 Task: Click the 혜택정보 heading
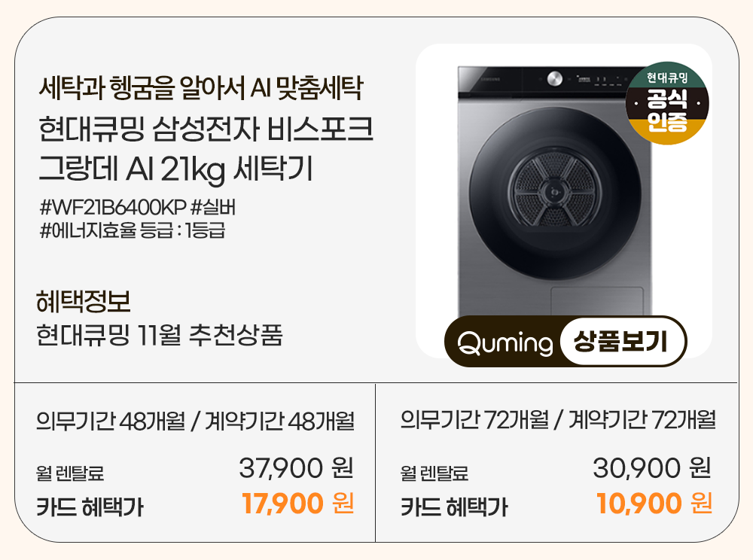point(84,301)
